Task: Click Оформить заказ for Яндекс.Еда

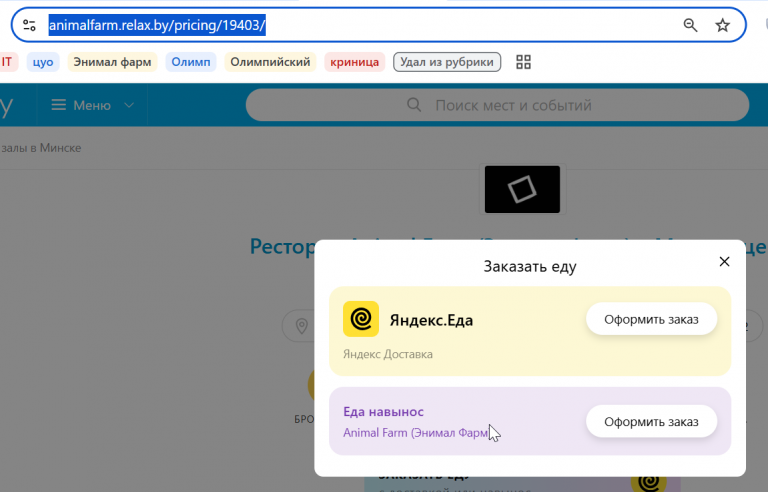Action: 651,320
